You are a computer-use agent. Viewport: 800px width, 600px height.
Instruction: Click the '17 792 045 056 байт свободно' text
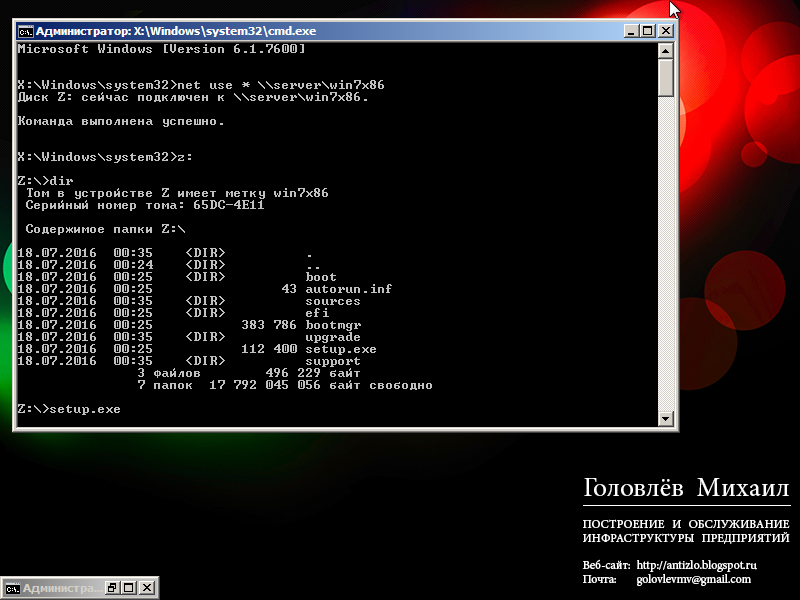(x=320, y=385)
